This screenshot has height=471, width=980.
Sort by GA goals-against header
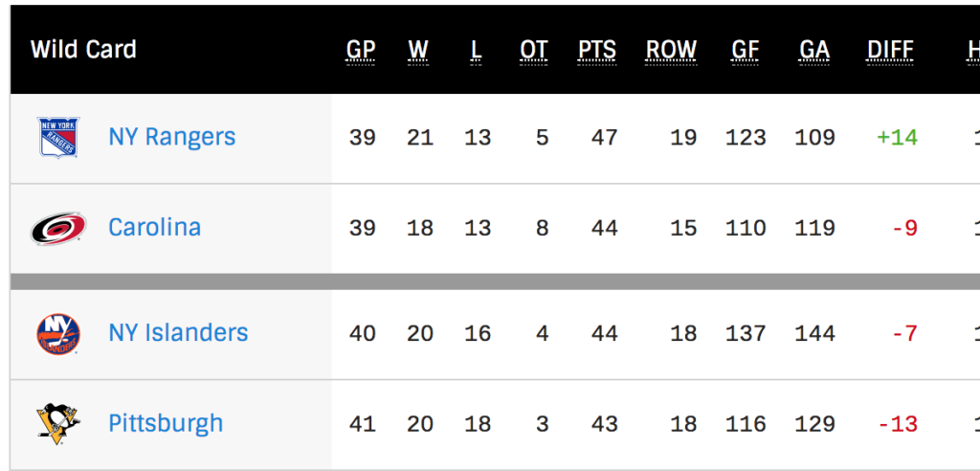[x=814, y=51]
